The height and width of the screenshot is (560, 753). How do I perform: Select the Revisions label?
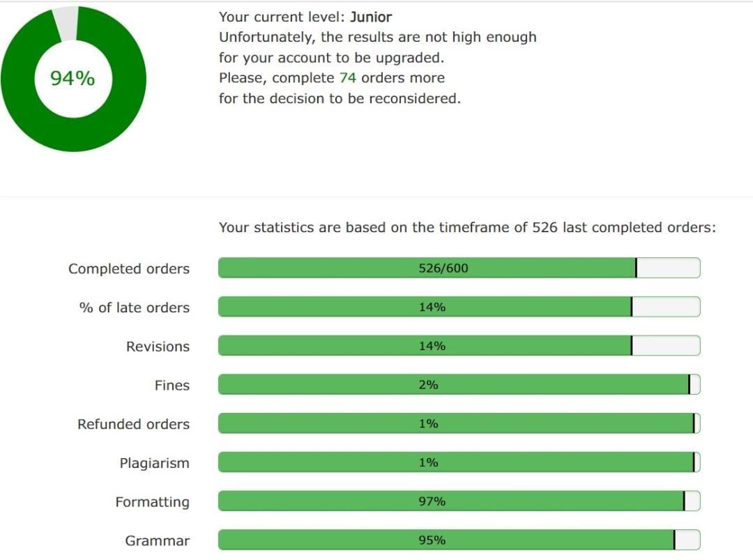pyautogui.click(x=158, y=347)
